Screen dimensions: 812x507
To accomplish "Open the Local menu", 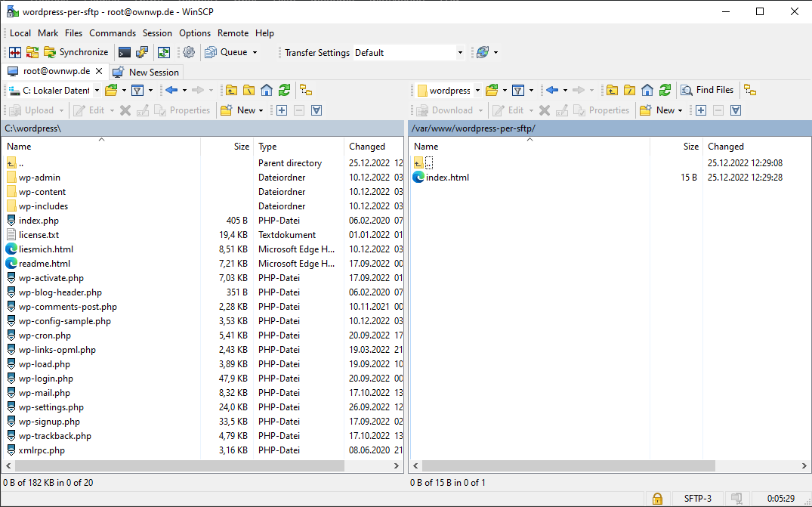I will (20, 33).
